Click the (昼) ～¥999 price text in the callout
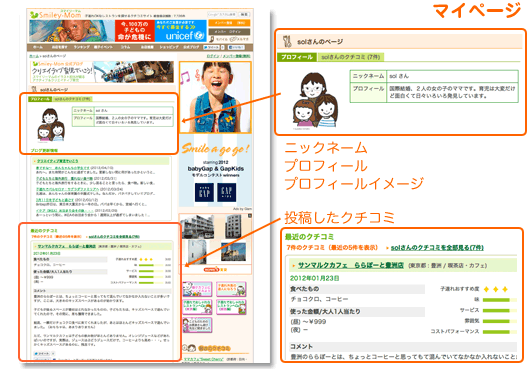 [x=308, y=322]
